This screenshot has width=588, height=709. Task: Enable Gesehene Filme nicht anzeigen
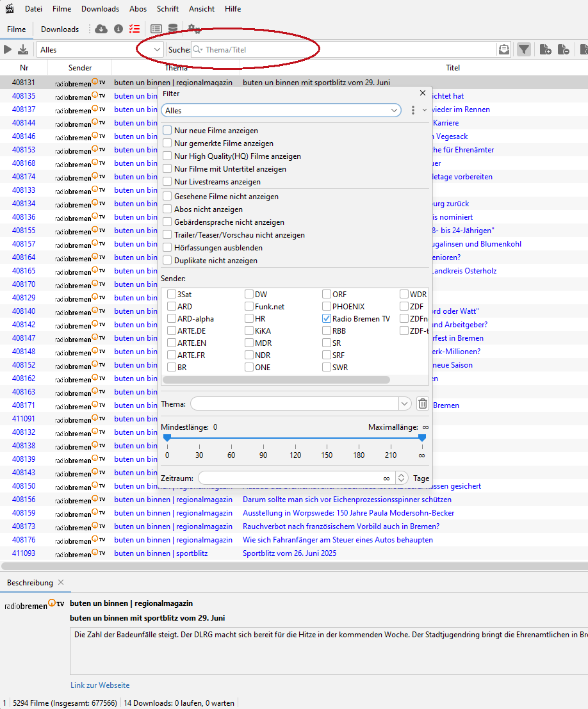pyautogui.click(x=167, y=196)
